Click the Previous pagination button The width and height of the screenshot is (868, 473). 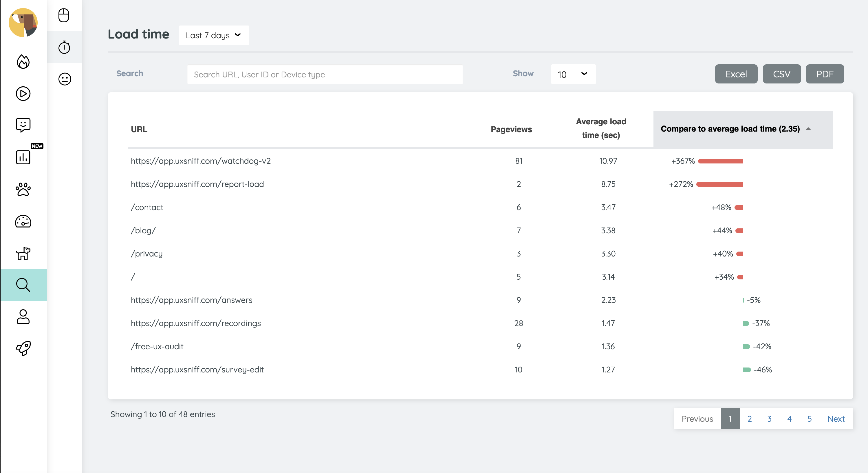[x=697, y=419]
